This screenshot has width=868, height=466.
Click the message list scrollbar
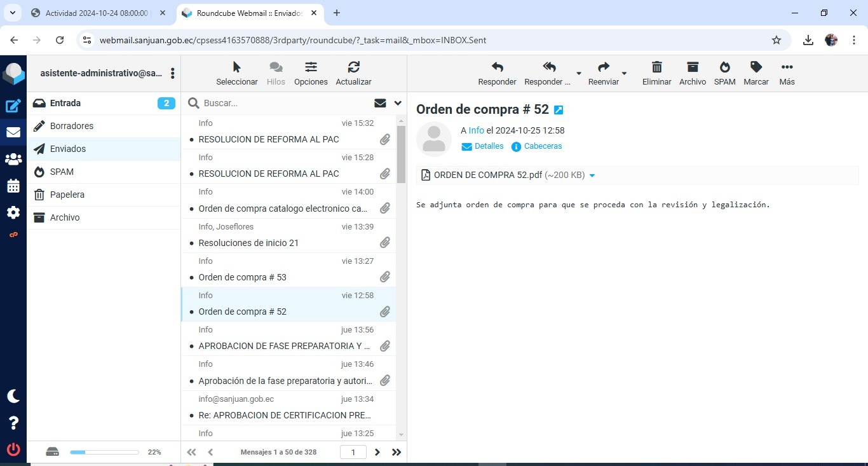[x=401, y=154]
